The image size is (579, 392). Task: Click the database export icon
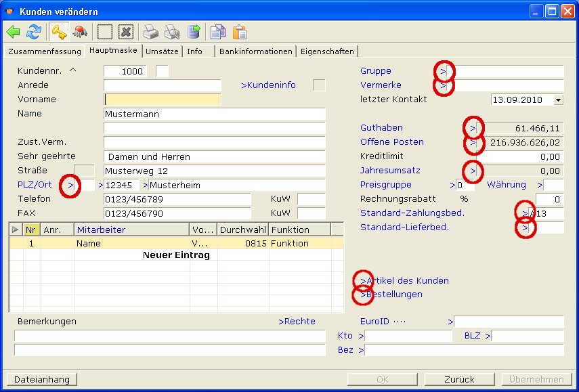pyautogui.click(x=194, y=32)
